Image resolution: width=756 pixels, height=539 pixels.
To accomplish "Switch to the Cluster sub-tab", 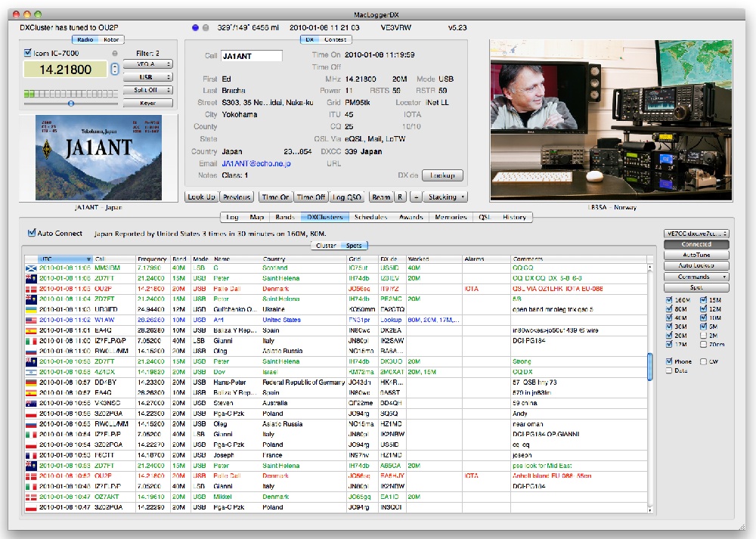I will 326,246.
